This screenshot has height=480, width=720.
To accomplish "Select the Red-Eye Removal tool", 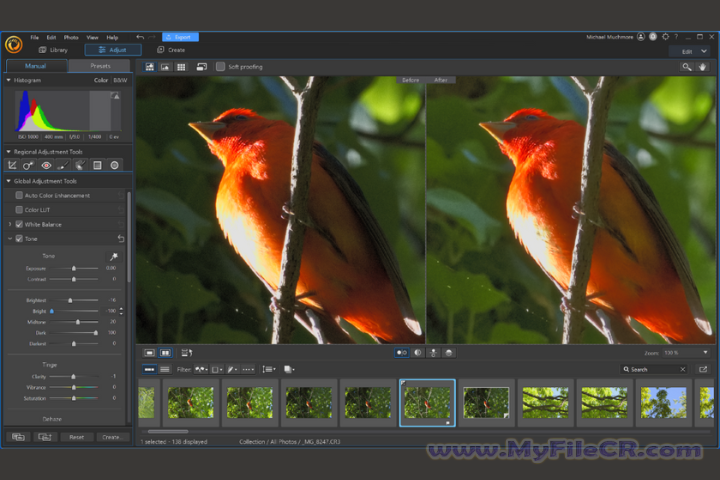I will [46, 165].
